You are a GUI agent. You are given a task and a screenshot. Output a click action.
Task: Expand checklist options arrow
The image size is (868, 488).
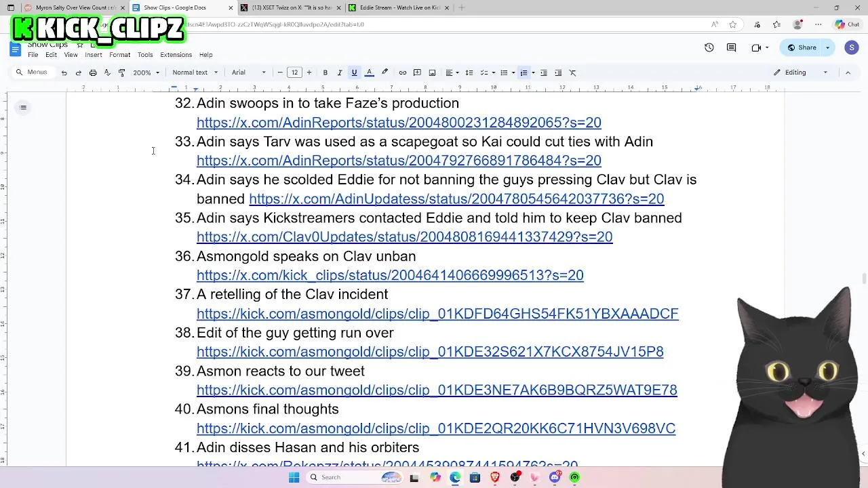point(493,73)
